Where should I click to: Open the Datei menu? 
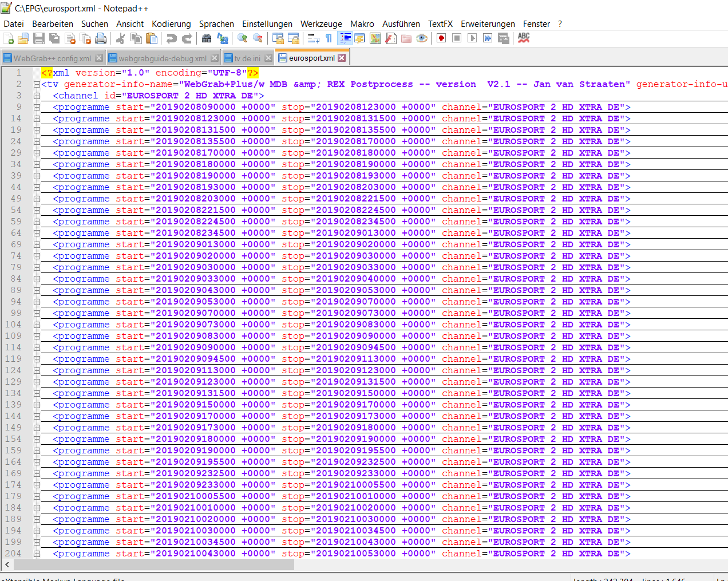pyautogui.click(x=14, y=24)
